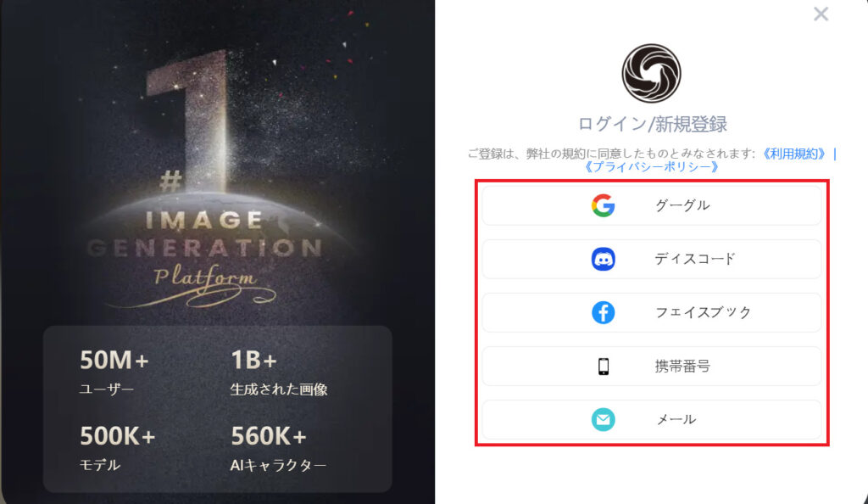The width and height of the screenshot is (868, 504).
Task: Click the 1B+ 生成された画像 statistic
Action: pyautogui.click(x=278, y=372)
